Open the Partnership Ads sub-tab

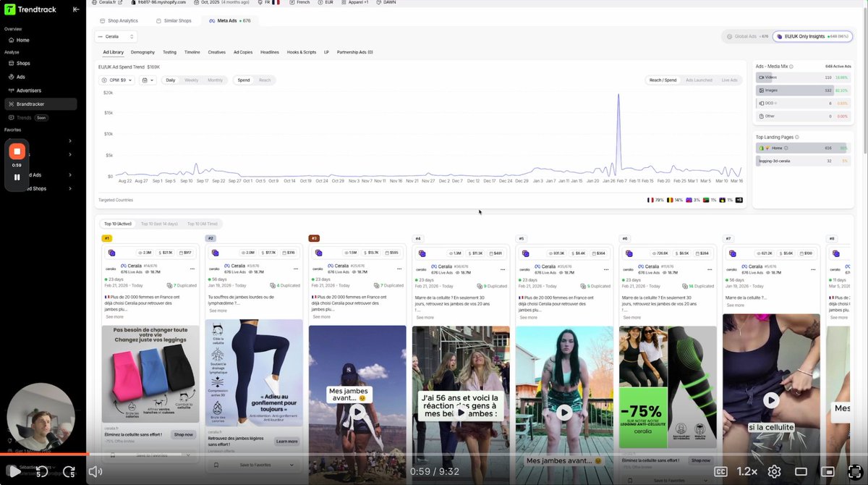355,52
